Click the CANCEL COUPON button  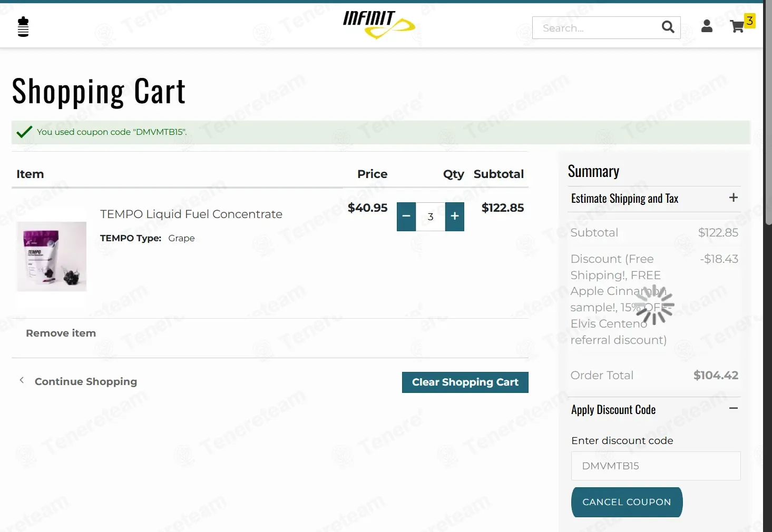627,502
